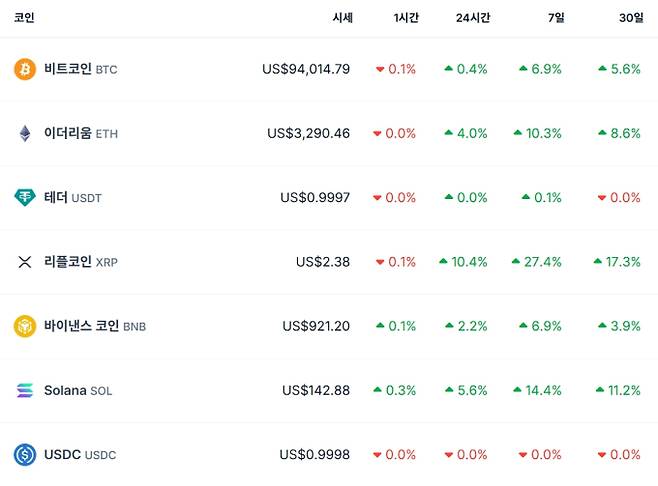
Task: Sort table by 코인 column header
Action: tap(24, 18)
